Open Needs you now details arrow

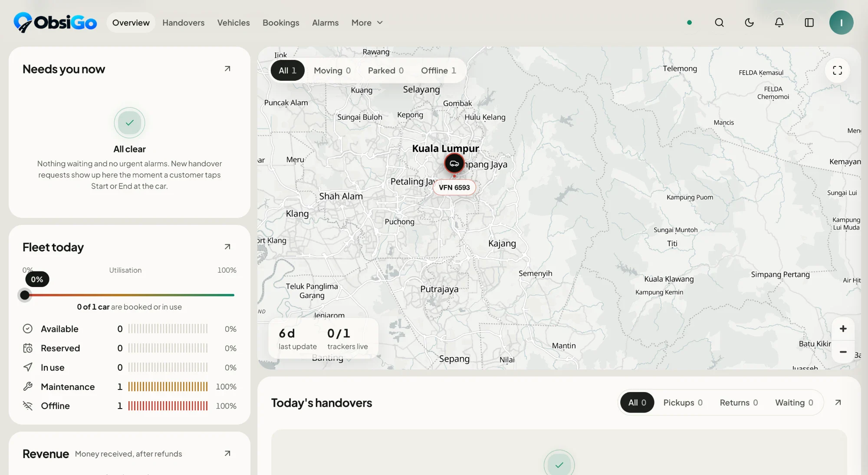[227, 69]
